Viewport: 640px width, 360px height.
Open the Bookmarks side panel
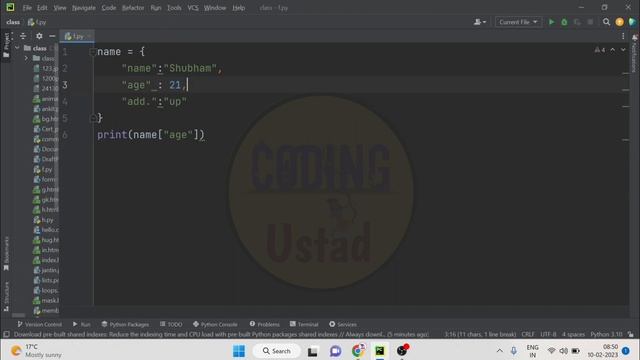tap(6, 254)
